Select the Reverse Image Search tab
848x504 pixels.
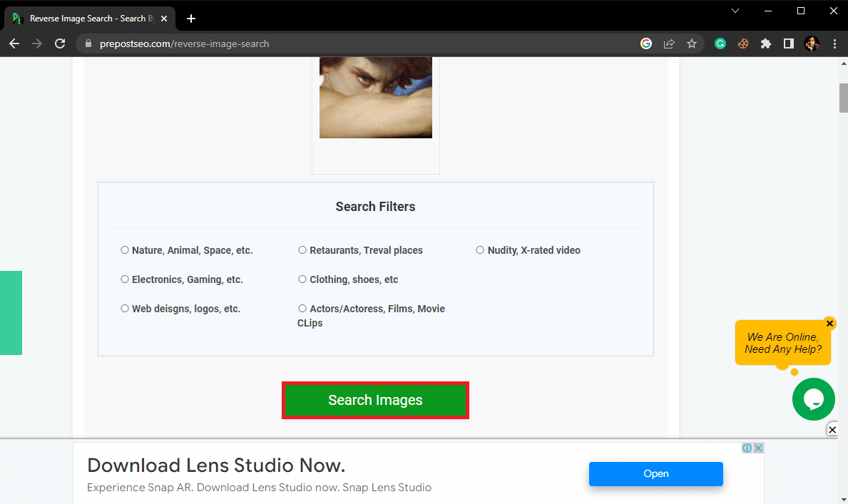tap(90, 19)
